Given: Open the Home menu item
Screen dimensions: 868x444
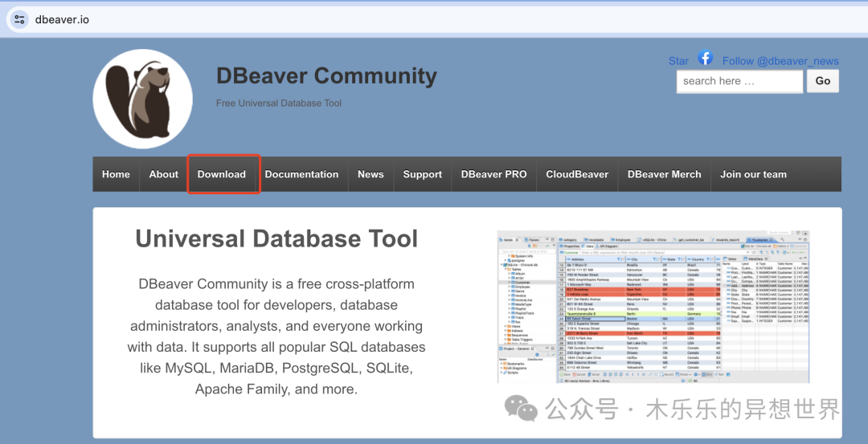Looking at the screenshot, I should click(x=116, y=174).
